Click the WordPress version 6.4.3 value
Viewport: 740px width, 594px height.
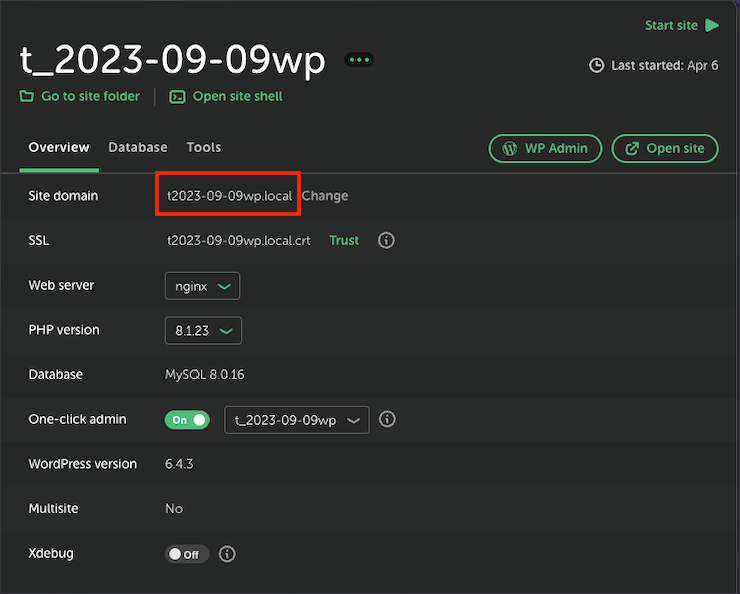coord(179,464)
